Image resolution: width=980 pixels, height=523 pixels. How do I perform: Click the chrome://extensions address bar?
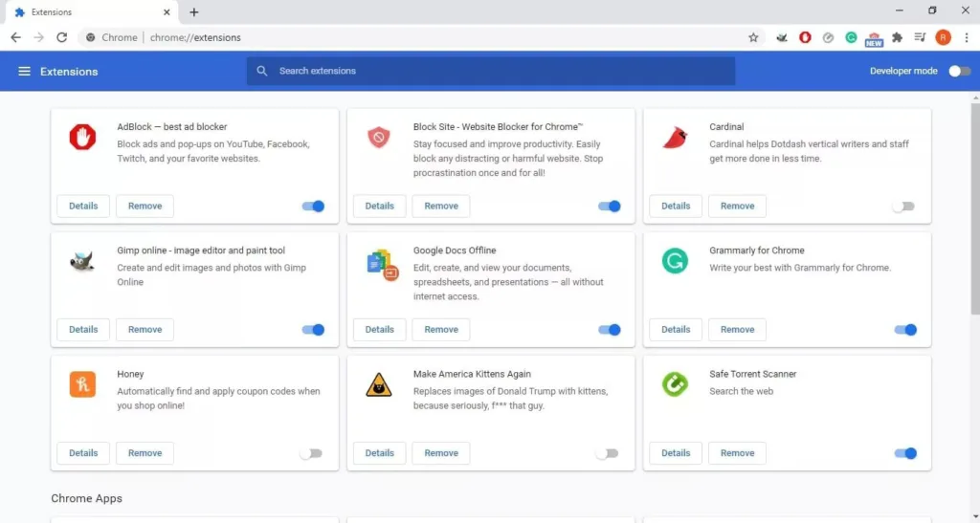click(x=422, y=37)
